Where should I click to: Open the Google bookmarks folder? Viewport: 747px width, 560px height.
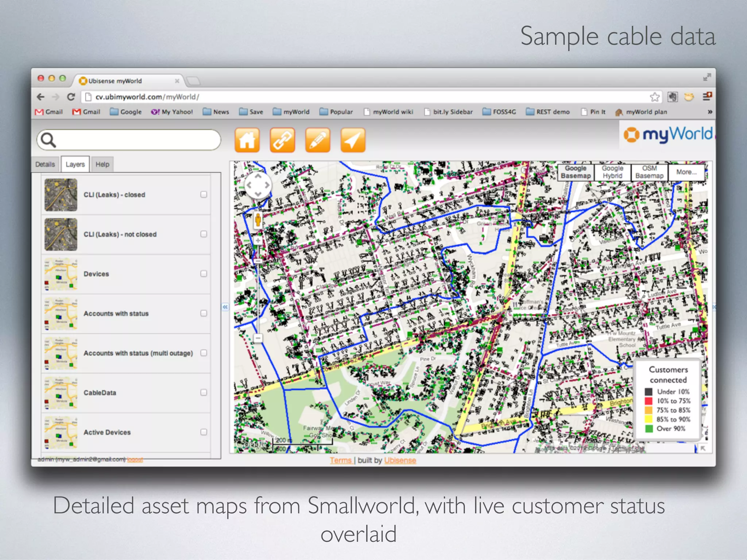pos(125,112)
